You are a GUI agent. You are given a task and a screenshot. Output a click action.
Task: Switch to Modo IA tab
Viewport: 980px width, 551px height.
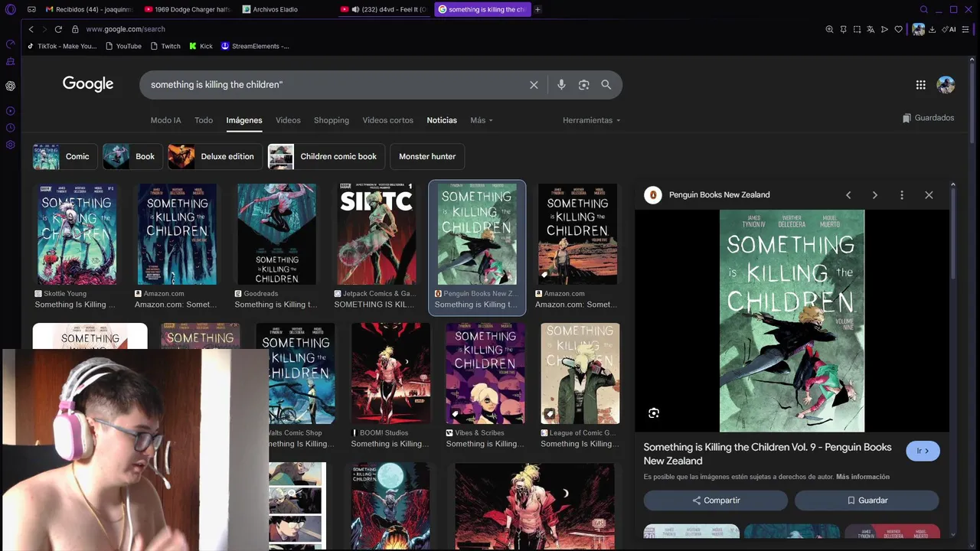165,120
